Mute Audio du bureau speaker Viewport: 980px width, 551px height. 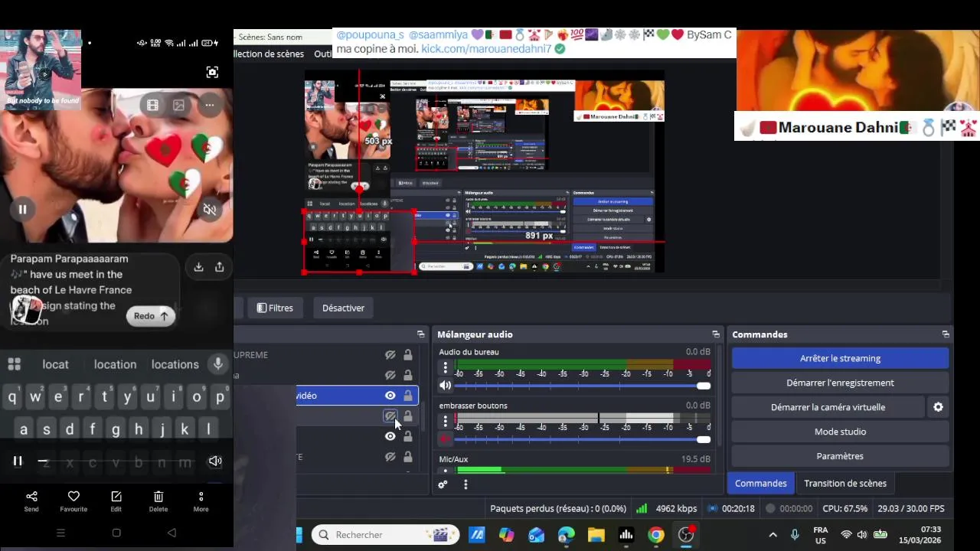pos(445,386)
